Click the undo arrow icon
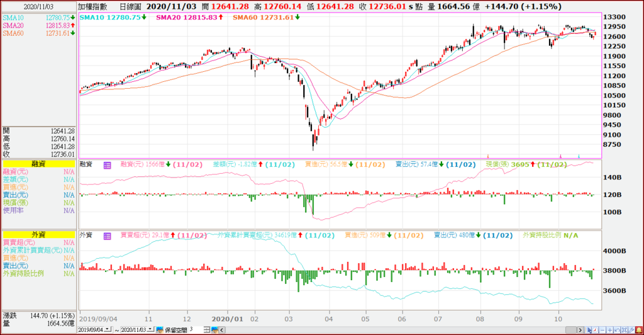Image resolution: width=644 pixels, height=335 pixels. point(617,330)
